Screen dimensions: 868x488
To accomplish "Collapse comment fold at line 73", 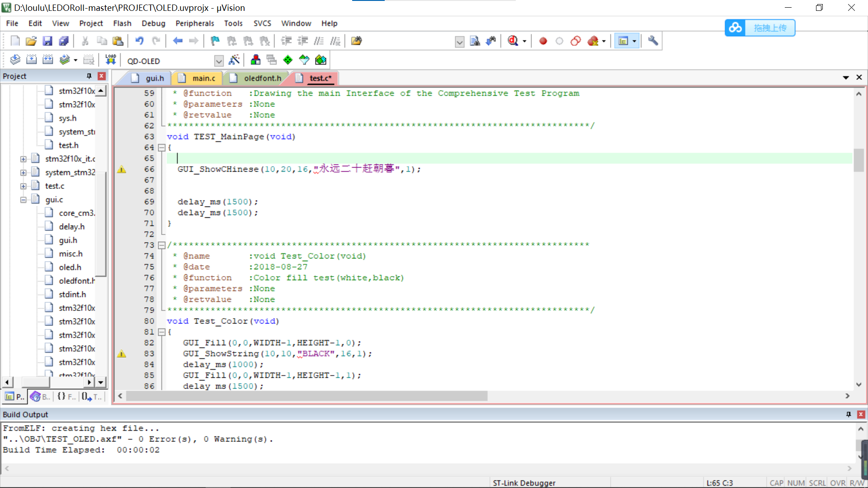I will coord(161,245).
